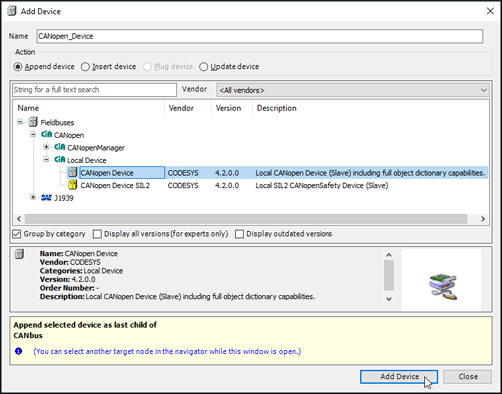Select the Fieldbuses tree item
Screen dimensions: 502x394
[57, 123]
